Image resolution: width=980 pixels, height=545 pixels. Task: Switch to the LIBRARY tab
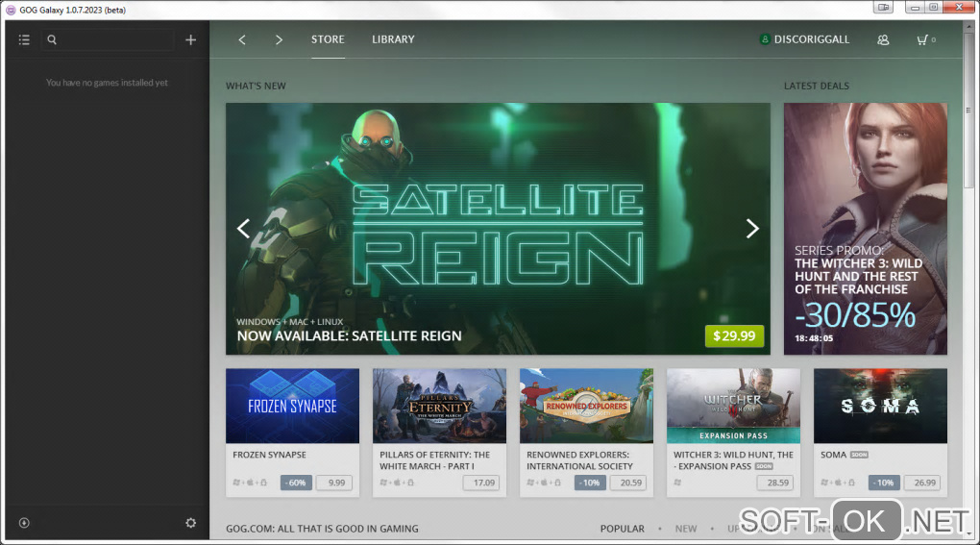point(393,39)
